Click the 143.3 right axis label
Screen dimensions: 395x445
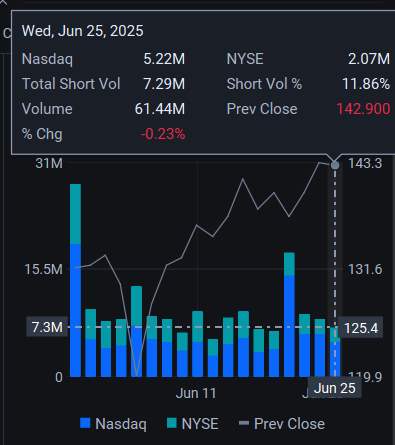[x=365, y=163]
